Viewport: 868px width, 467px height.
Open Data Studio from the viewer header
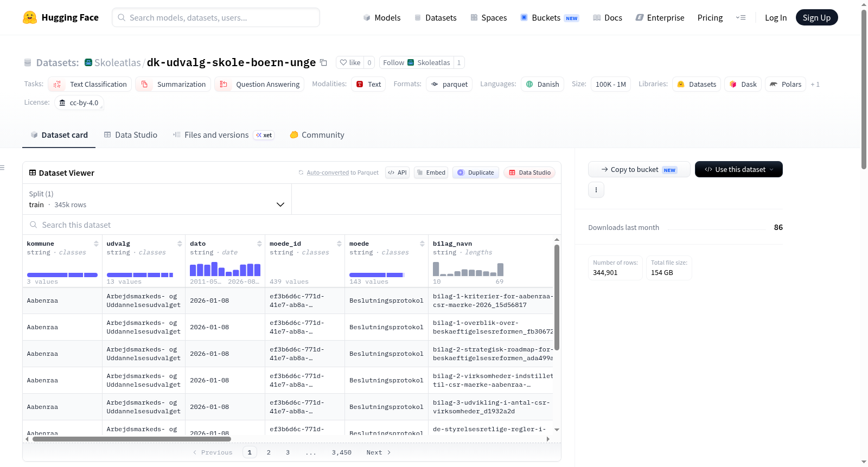coord(529,172)
